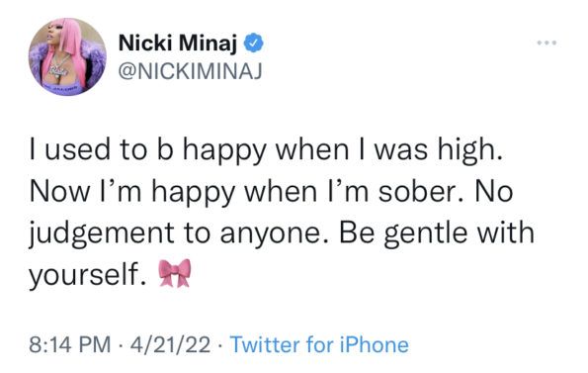Click the word "judgement" in the tweet
The image size is (588, 373).
pyautogui.click(x=101, y=234)
